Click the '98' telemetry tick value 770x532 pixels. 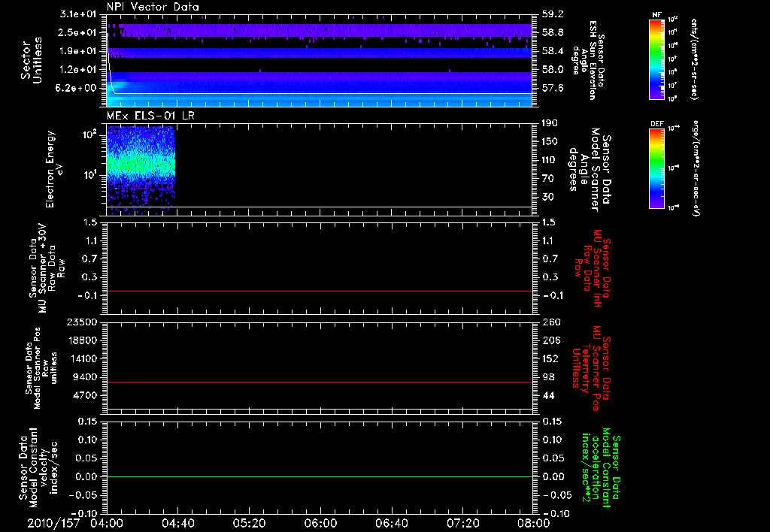547,377
